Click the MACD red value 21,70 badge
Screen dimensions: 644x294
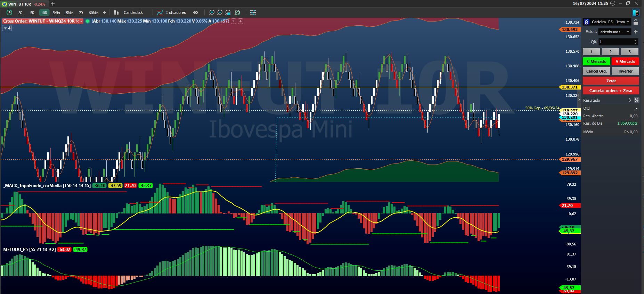click(130, 186)
